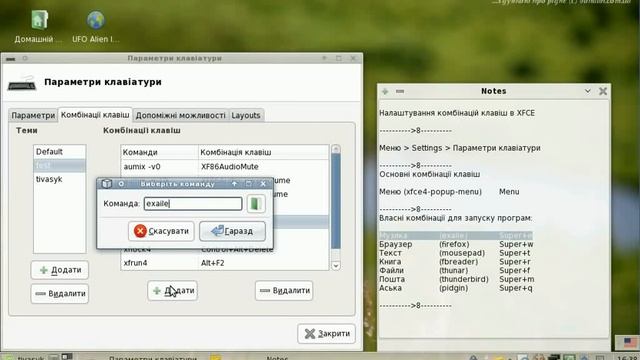Click the Меню > Settings > Параметри клавіатури line in Notes

pos(460,148)
